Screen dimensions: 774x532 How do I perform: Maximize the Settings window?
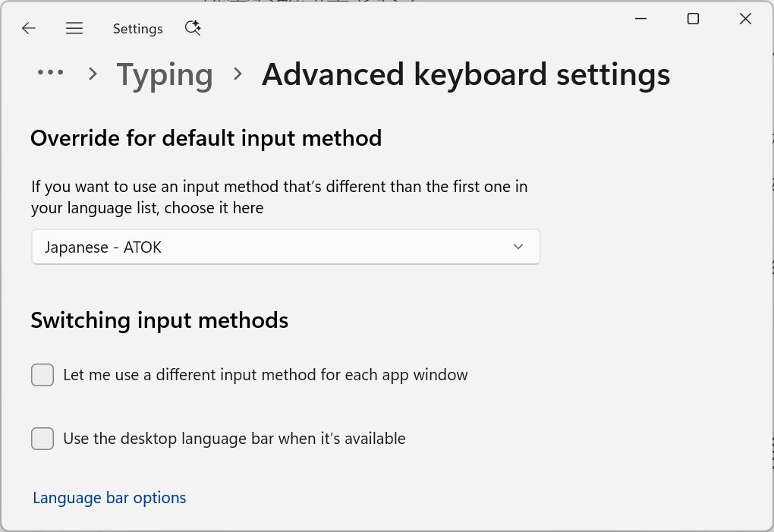[x=693, y=19]
